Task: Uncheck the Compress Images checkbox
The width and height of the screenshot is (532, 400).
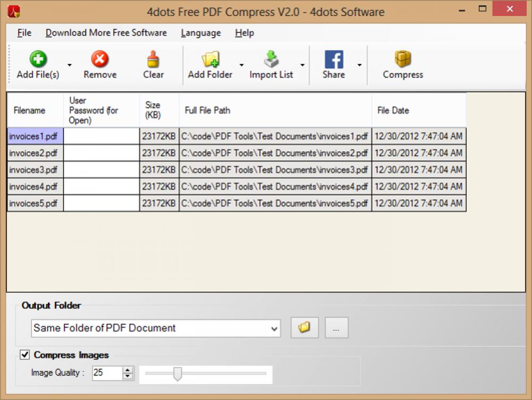Action: (23, 355)
